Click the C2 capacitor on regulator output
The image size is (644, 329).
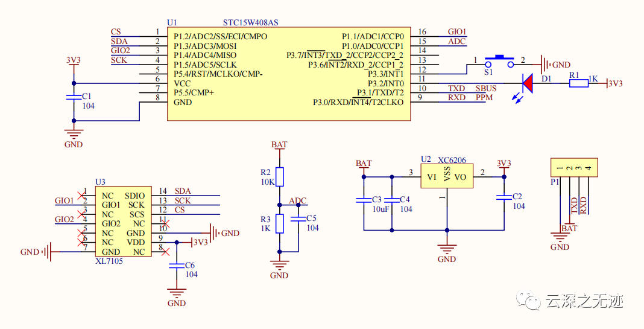pos(504,198)
